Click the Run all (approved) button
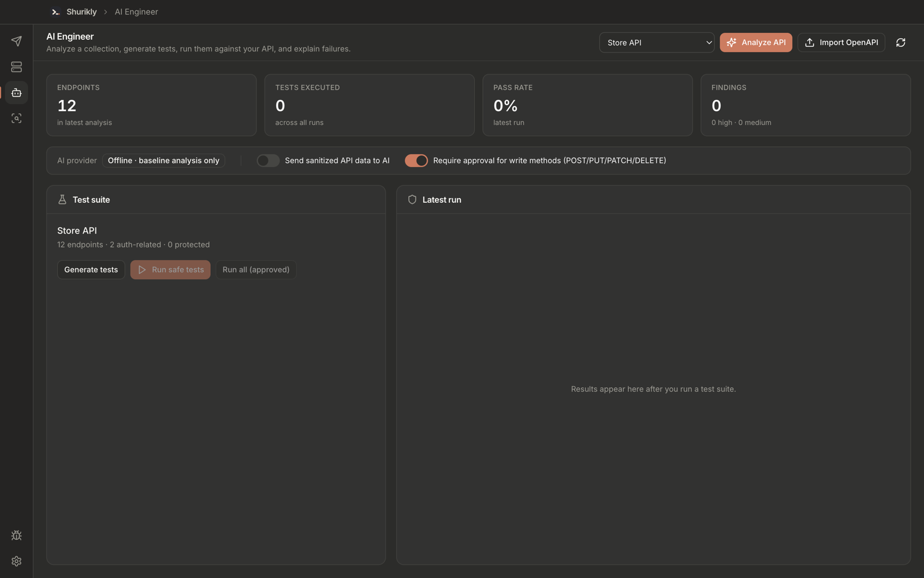This screenshot has height=578, width=924. click(256, 270)
